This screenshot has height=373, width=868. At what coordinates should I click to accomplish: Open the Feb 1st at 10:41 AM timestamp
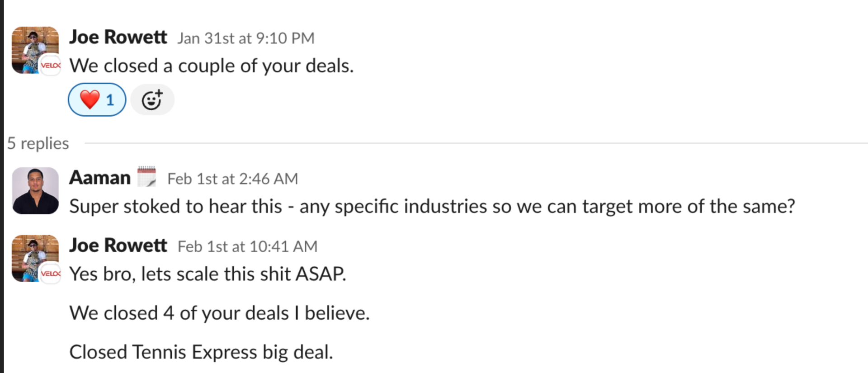pos(247,247)
